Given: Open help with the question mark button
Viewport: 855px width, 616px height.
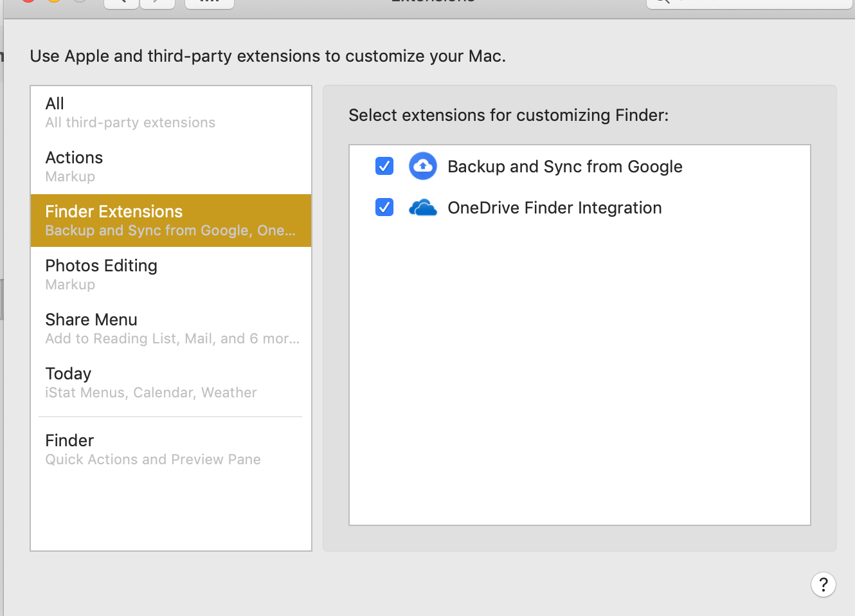Looking at the screenshot, I should pyautogui.click(x=824, y=585).
